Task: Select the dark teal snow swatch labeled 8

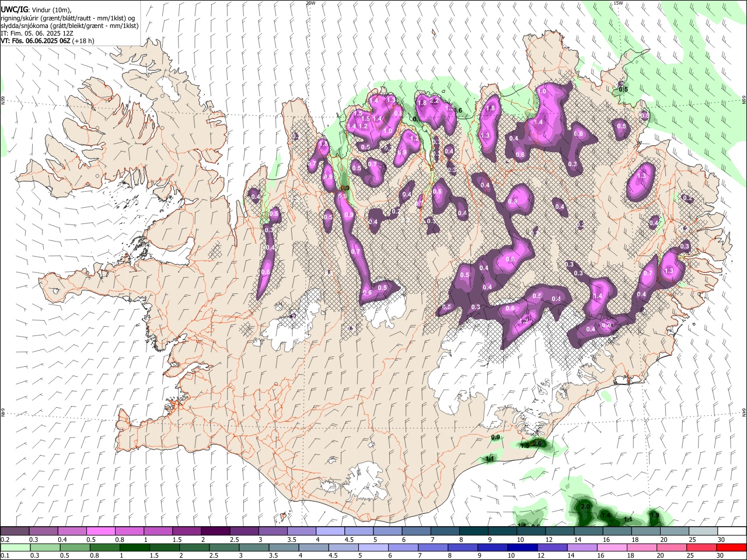Action: pos(473,531)
